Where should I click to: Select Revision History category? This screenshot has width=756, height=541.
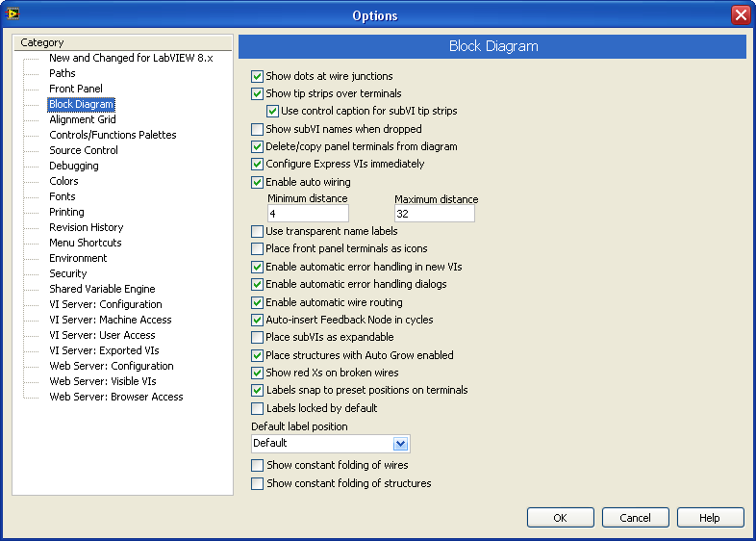[87, 227]
